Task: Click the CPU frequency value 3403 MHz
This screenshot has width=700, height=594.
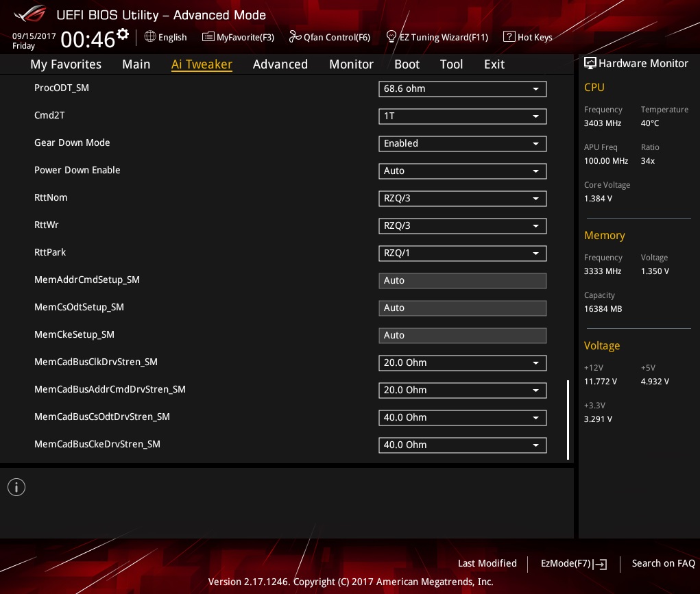Action: click(602, 123)
